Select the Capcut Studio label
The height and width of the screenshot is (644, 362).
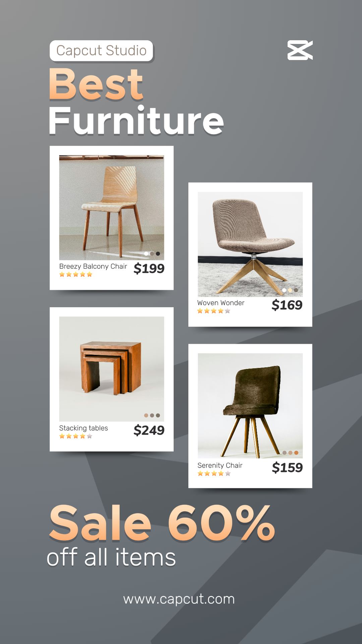click(x=102, y=51)
